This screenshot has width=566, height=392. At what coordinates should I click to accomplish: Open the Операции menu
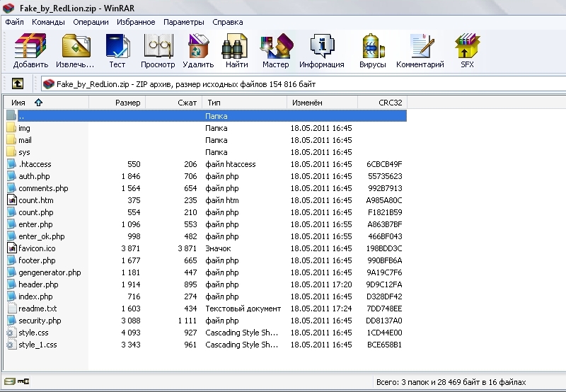pyautogui.click(x=91, y=22)
